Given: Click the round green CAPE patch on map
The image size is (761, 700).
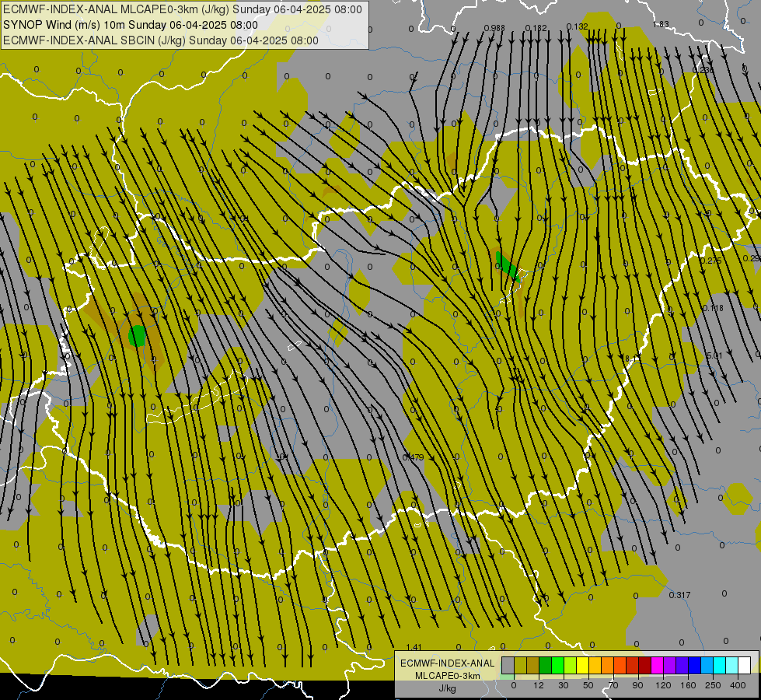Looking at the screenshot, I should click(x=137, y=336).
